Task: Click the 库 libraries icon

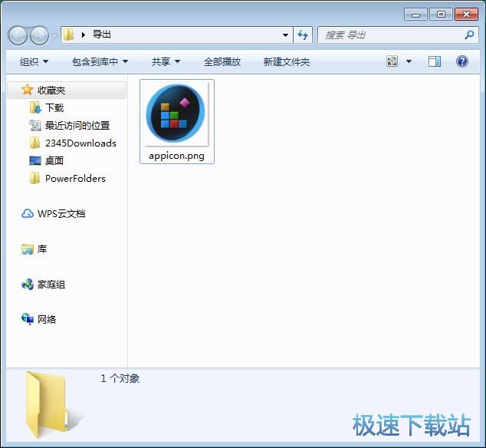Action: [x=28, y=249]
